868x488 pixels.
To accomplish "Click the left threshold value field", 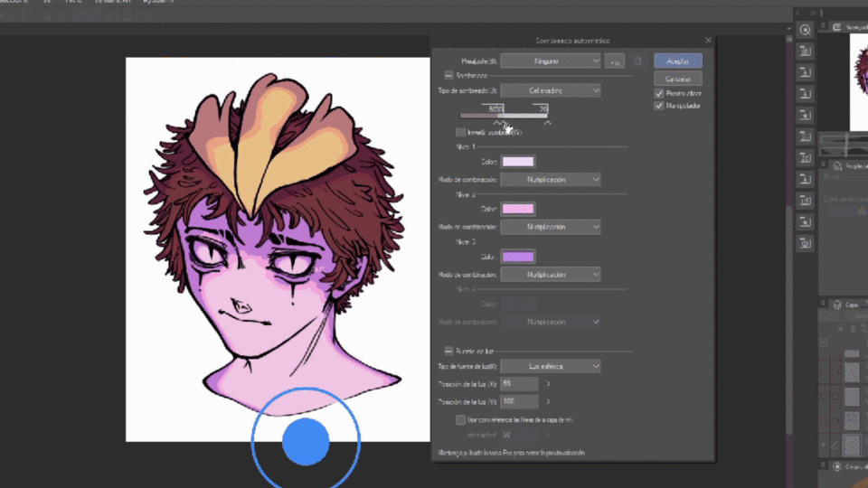I will point(493,108).
